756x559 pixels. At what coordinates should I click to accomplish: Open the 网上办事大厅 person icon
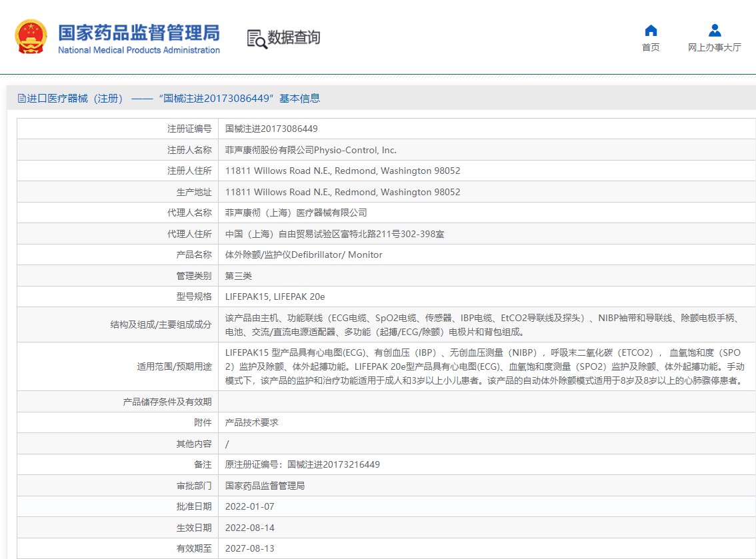tap(715, 31)
